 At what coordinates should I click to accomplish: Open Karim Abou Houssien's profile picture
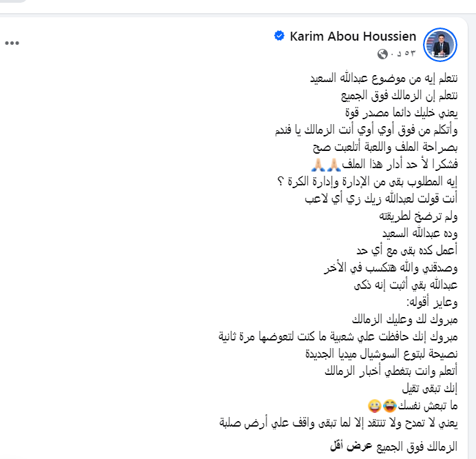tap(440, 45)
